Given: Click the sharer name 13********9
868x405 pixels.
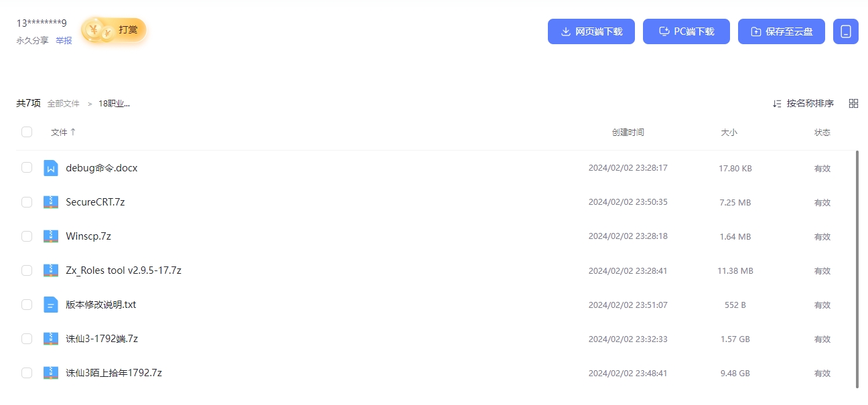Looking at the screenshot, I should (x=42, y=23).
